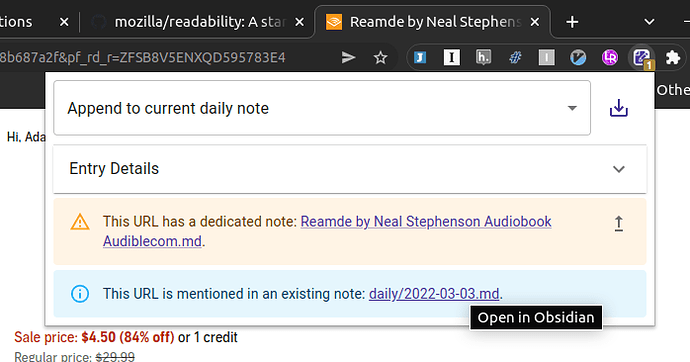
Task: Click the blue J extension icon
Action: (x=420, y=58)
